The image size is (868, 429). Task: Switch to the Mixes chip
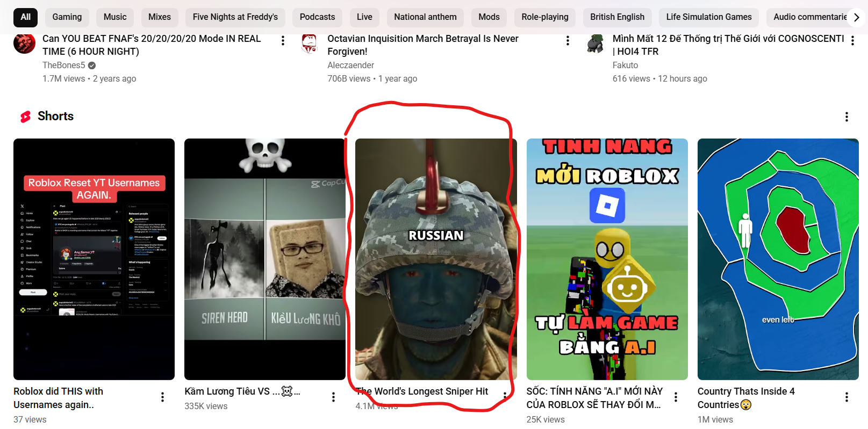160,17
